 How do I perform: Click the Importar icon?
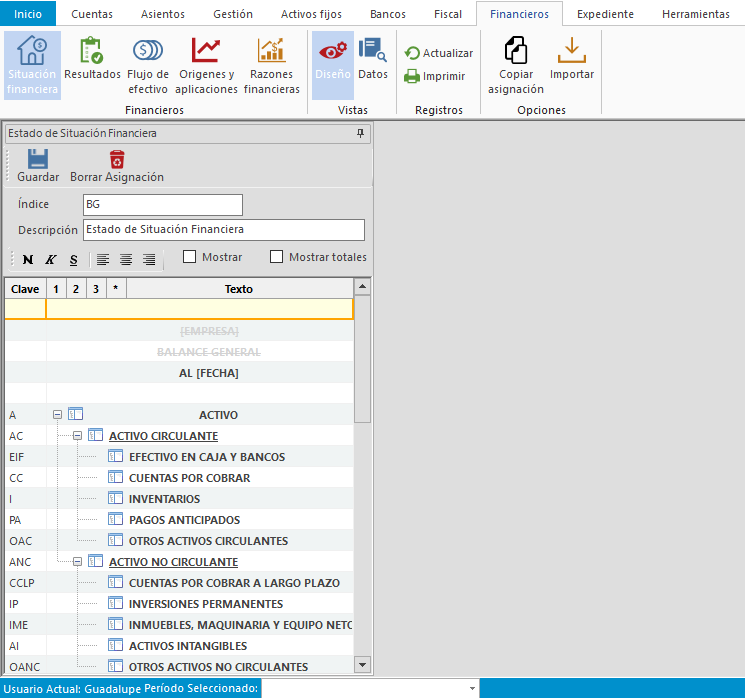tap(572, 60)
